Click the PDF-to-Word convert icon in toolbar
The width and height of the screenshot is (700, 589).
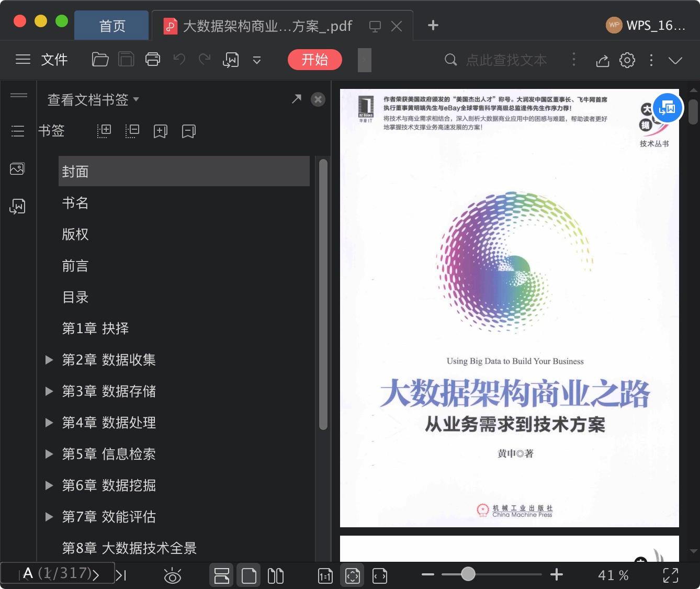(x=231, y=60)
